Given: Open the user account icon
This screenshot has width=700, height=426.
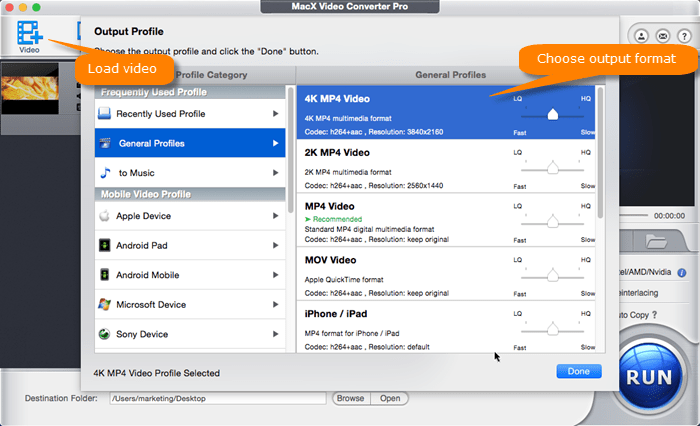Looking at the screenshot, I should pyautogui.click(x=642, y=36).
